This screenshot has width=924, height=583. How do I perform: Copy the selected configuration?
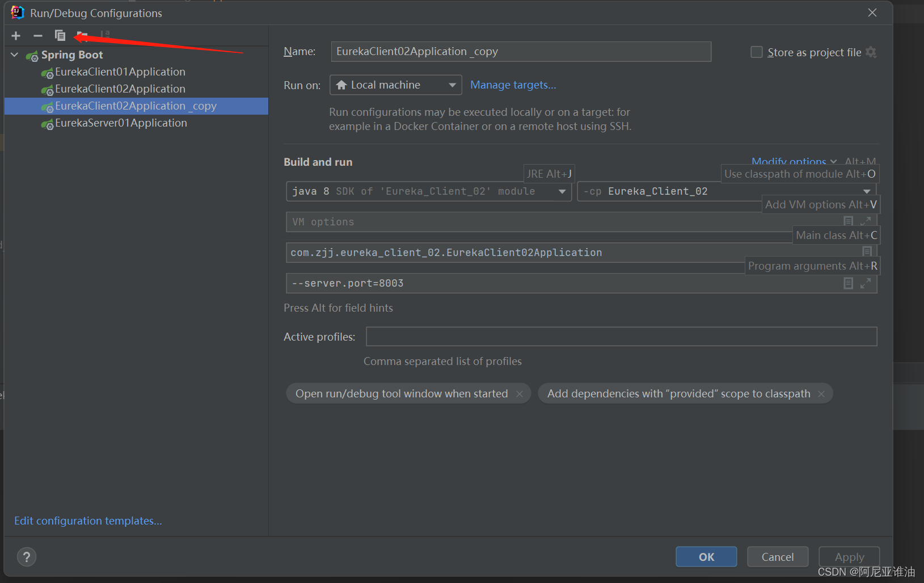pos(60,36)
